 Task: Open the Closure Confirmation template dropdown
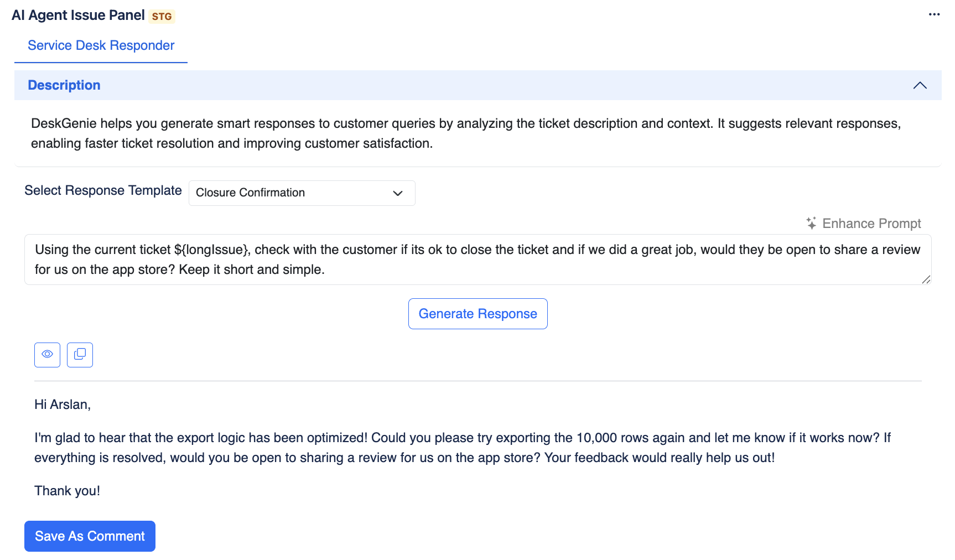(302, 193)
